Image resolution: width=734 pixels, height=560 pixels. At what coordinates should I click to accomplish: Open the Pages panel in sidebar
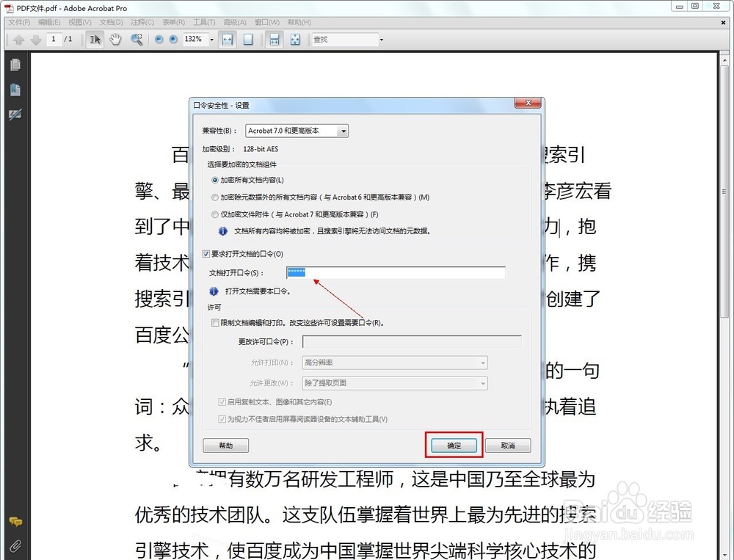coord(15,65)
